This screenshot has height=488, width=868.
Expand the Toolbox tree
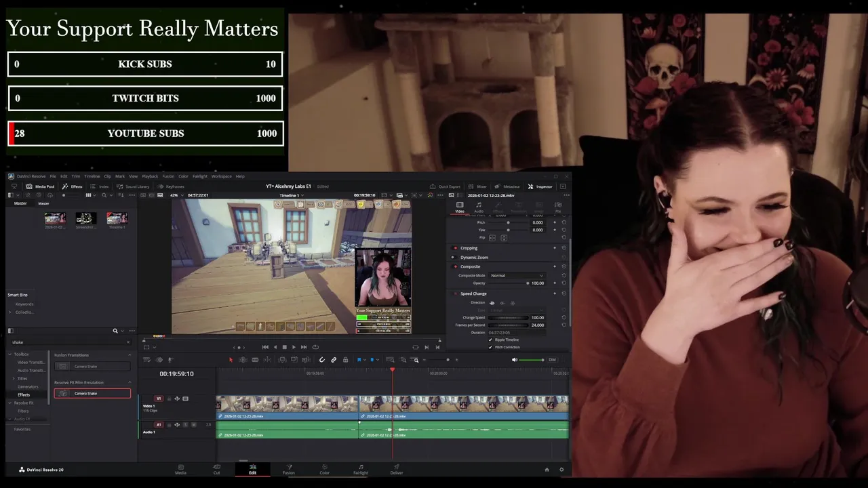click(x=9, y=354)
